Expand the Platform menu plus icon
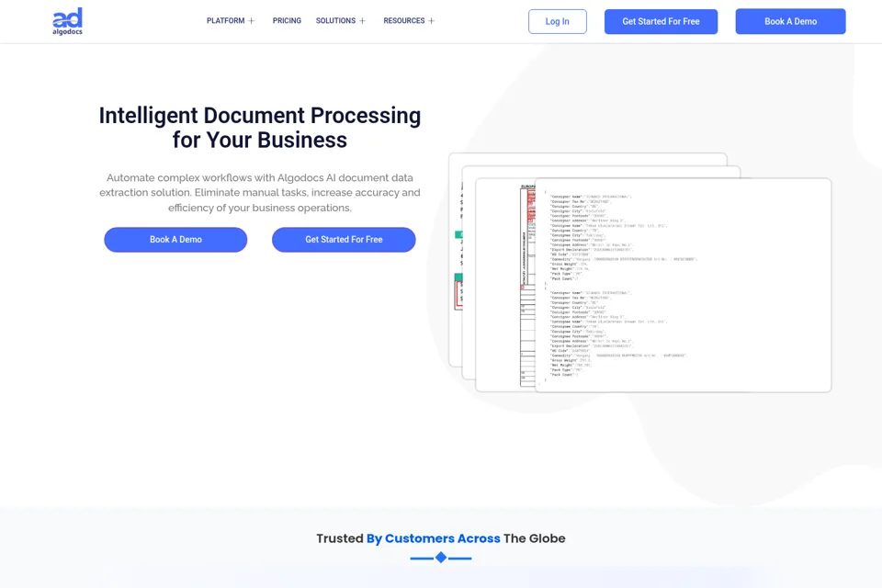Image resolution: width=882 pixels, height=588 pixels. (252, 21)
